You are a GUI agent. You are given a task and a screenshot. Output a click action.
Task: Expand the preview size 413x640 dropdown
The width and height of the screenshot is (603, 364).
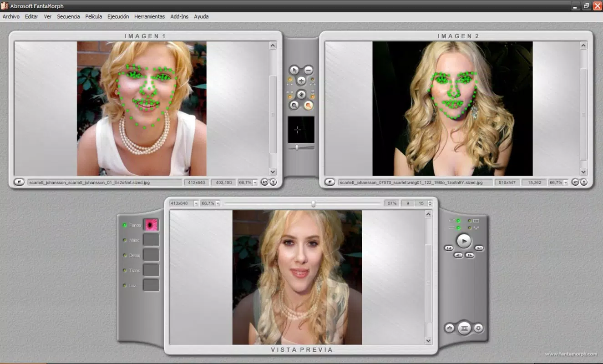(x=196, y=203)
